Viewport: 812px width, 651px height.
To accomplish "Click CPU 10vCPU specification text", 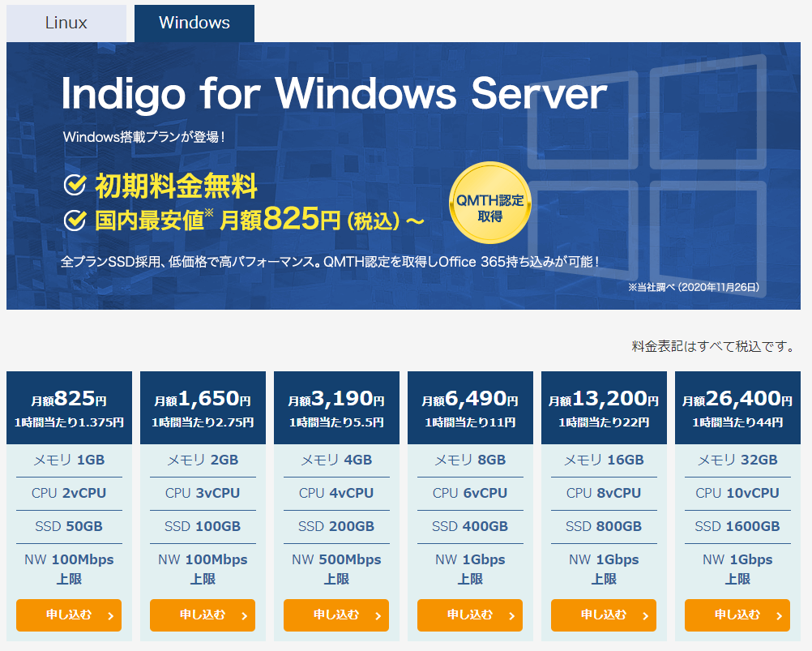I will tap(737, 493).
